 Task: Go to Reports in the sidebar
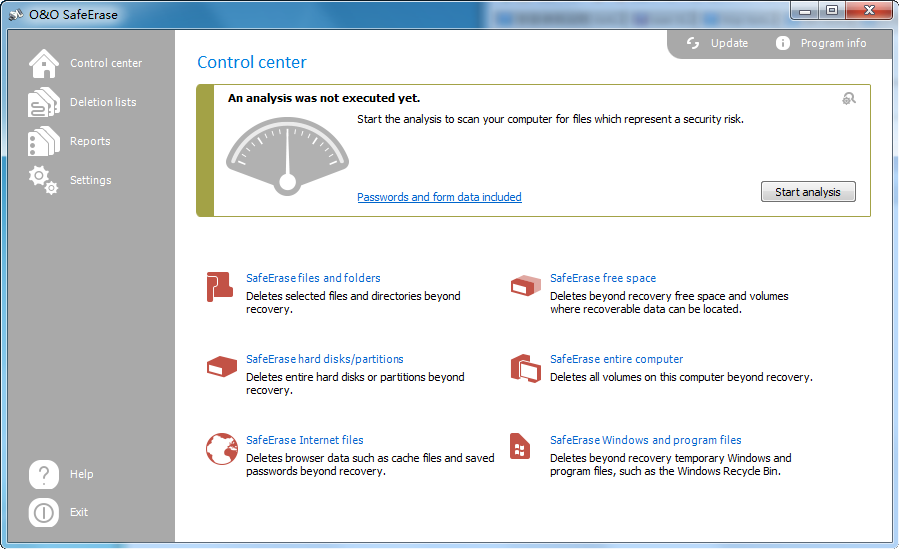point(90,141)
